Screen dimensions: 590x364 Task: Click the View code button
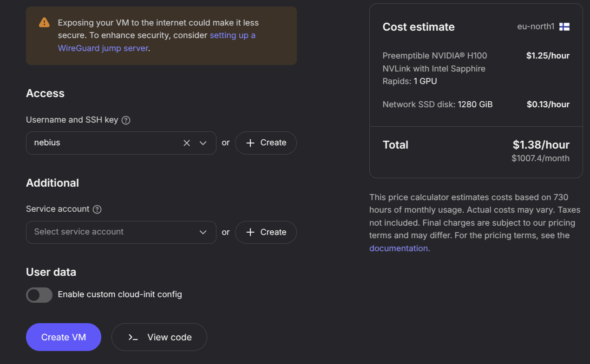click(x=159, y=337)
